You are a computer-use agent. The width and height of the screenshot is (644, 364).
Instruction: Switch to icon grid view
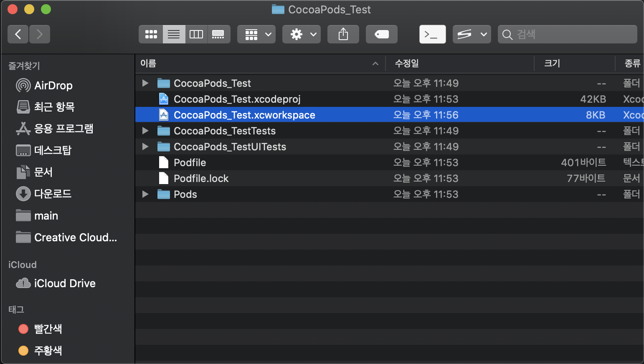click(x=151, y=34)
